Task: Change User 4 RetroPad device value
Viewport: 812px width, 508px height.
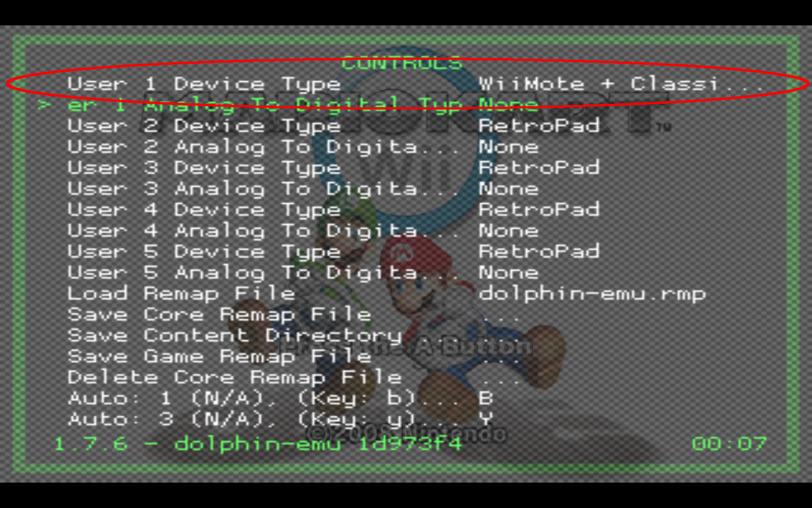Action: click(x=539, y=209)
